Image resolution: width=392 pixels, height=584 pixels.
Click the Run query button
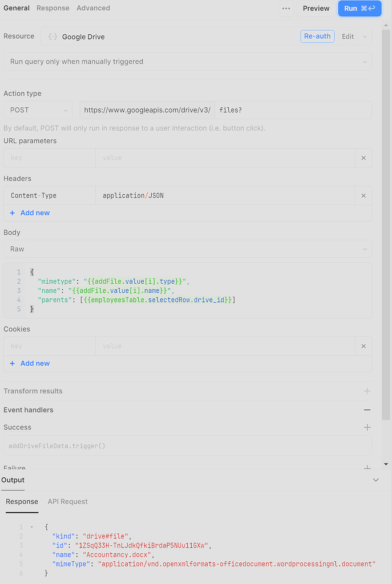coord(359,9)
